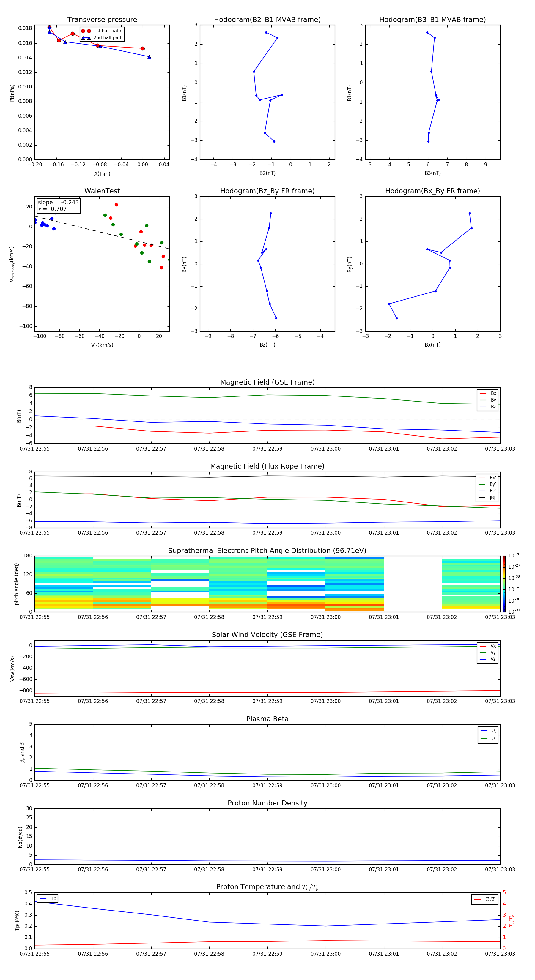The width and height of the screenshot is (535, 980).
Task: Click the 'Pt(nPa)' axis label
Action: coord(12,93)
